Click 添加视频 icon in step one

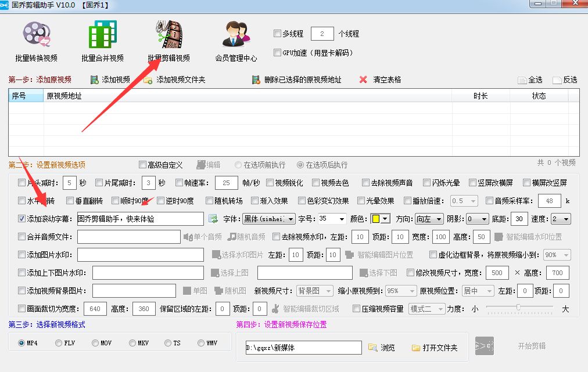point(95,80)
